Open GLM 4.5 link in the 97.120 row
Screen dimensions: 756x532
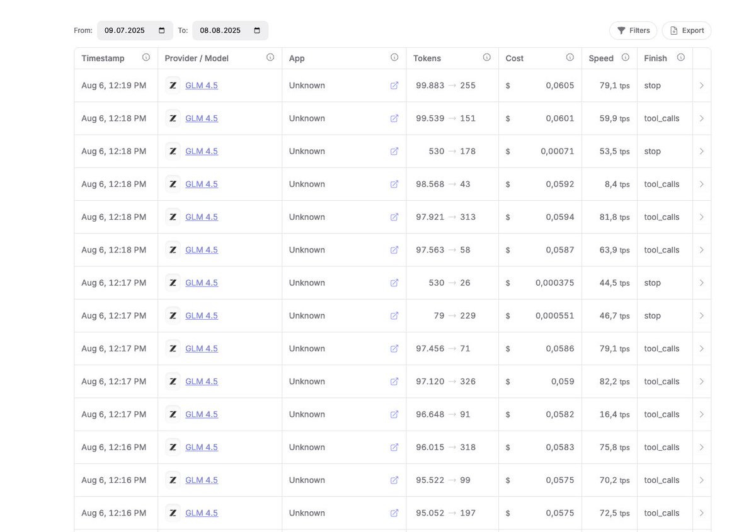[x=202, y=382]
